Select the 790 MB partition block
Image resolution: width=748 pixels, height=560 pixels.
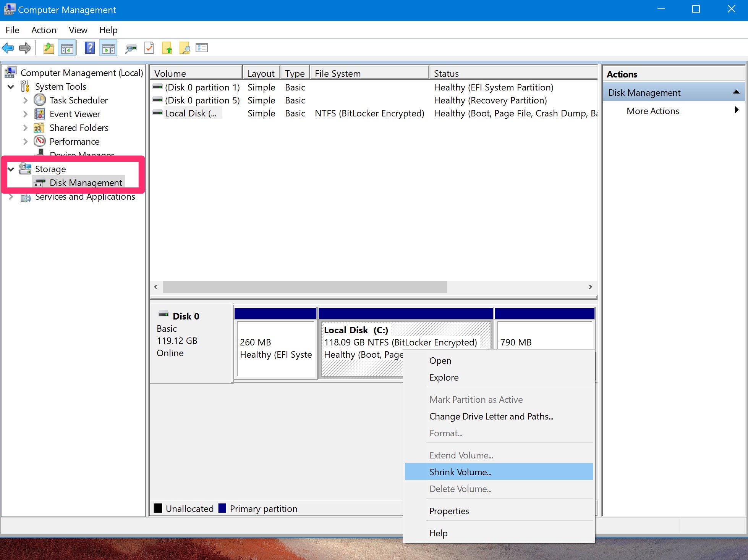point(544,329)
